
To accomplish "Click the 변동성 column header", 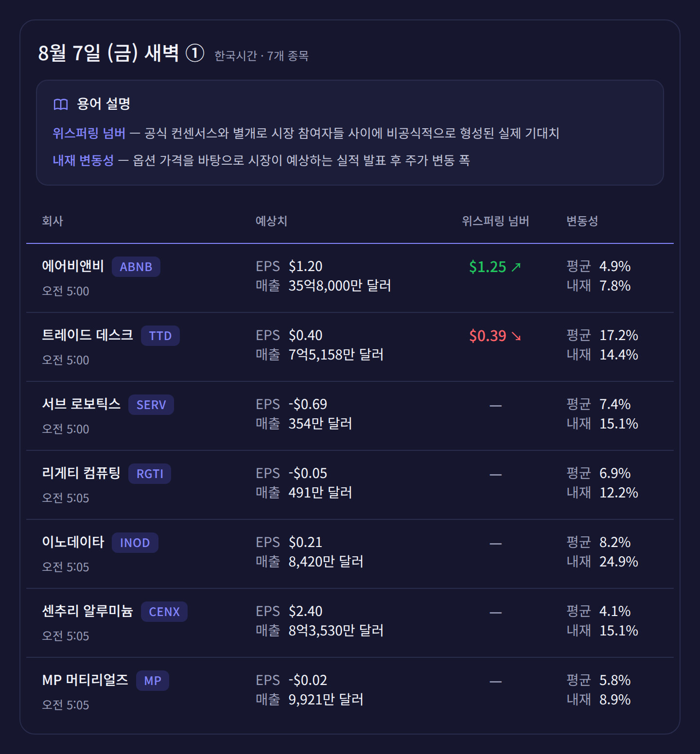I will pos(582,221).
